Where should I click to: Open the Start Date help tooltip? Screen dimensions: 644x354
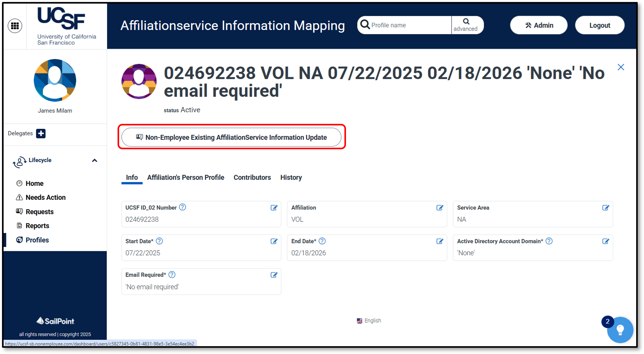[x=159, y=241]
